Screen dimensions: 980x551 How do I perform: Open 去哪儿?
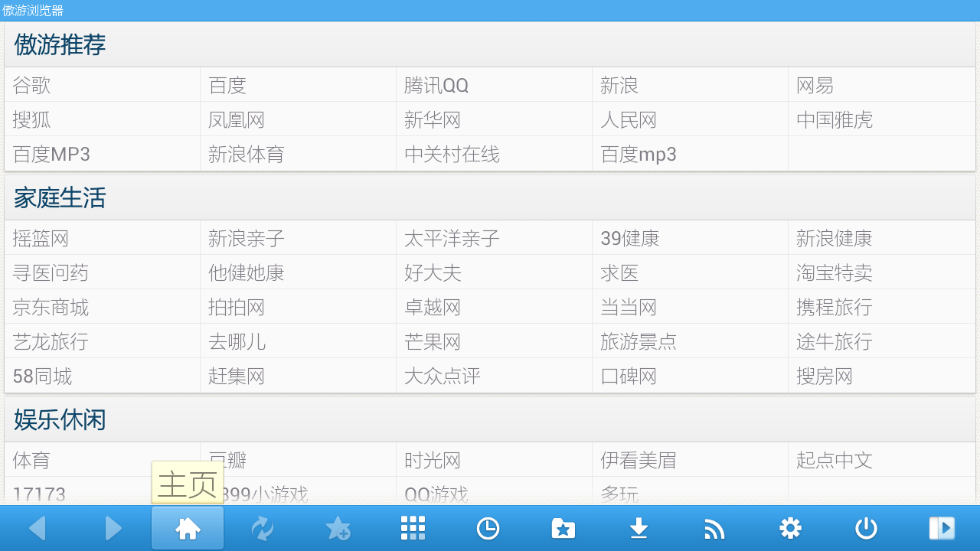(x=237, y=341)
